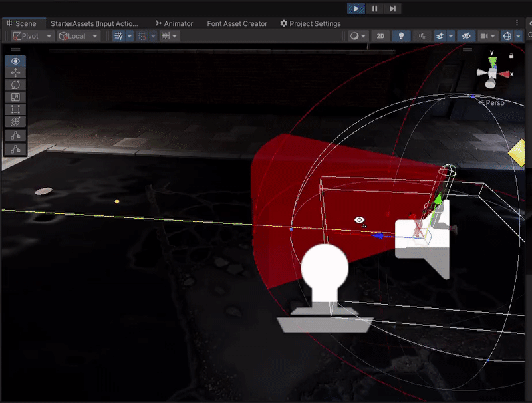Expand the grid visibility options arrow
The image size is (532, 403).
(130, 36)
